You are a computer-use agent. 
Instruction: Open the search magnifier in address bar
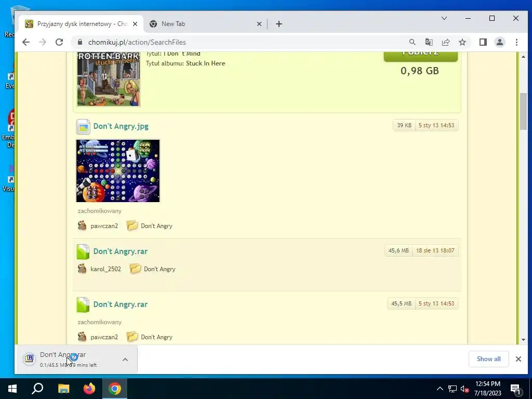click(412, 42)
